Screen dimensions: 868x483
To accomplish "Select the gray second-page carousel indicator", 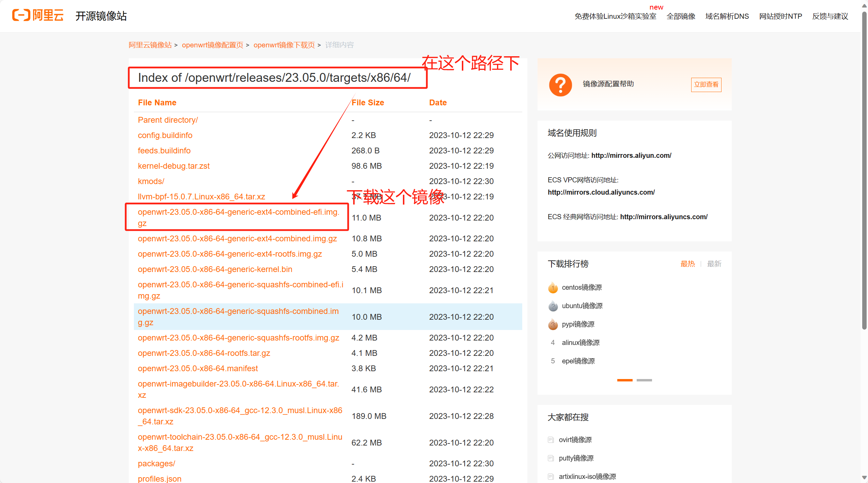I will point(644,380).
